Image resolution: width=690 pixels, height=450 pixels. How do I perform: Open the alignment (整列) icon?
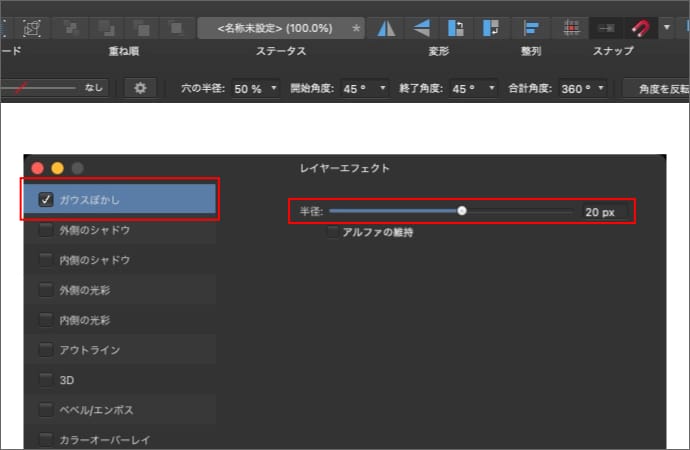(532, 27)
